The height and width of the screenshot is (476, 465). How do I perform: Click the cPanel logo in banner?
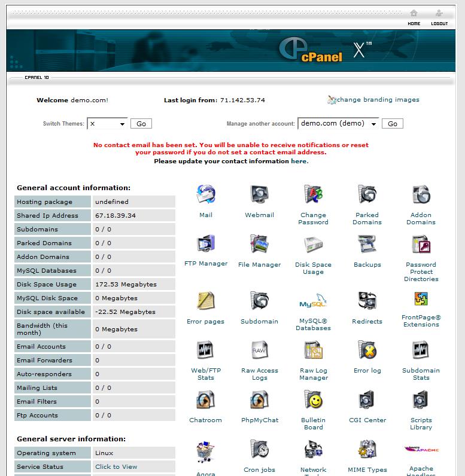[x=311, y=50]
